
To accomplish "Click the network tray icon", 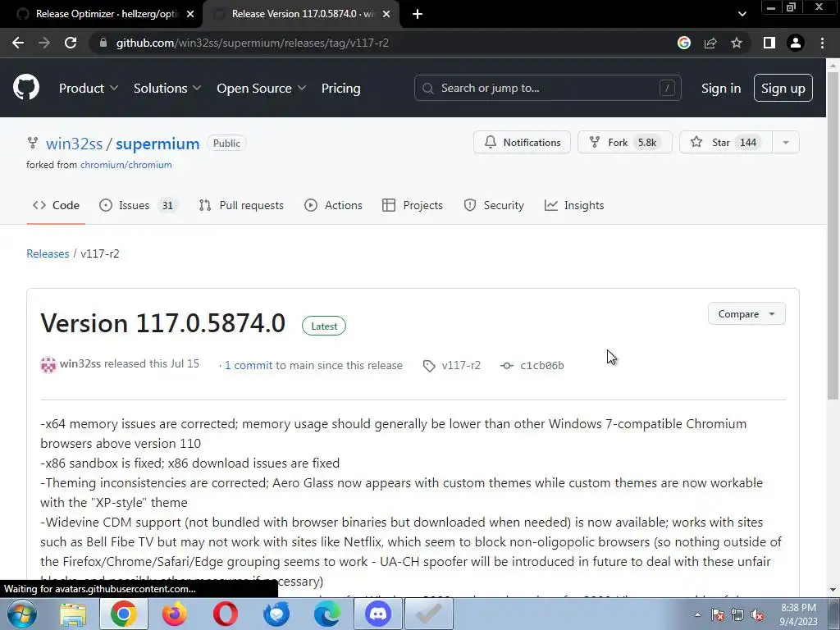I will (737, 614).
